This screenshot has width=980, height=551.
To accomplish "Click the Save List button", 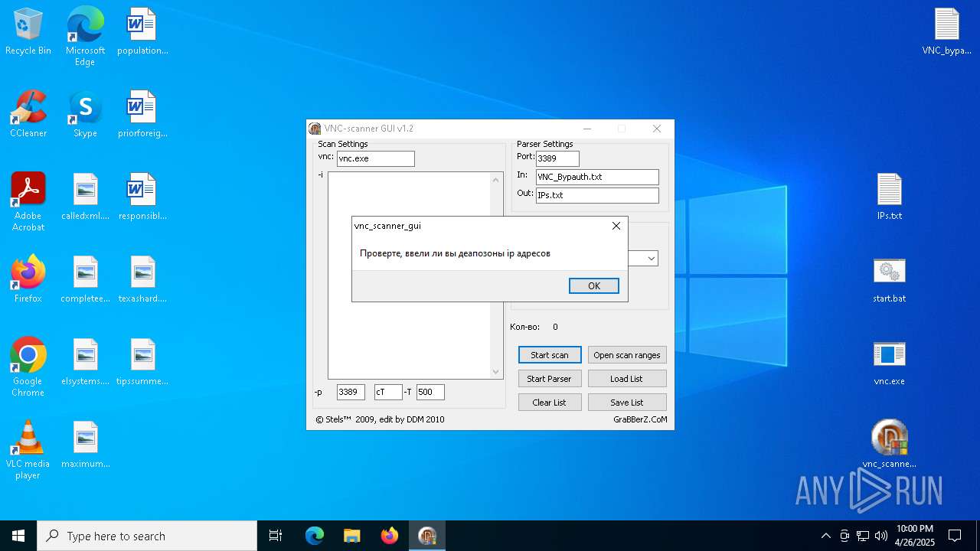I will (x=627, y=403).
